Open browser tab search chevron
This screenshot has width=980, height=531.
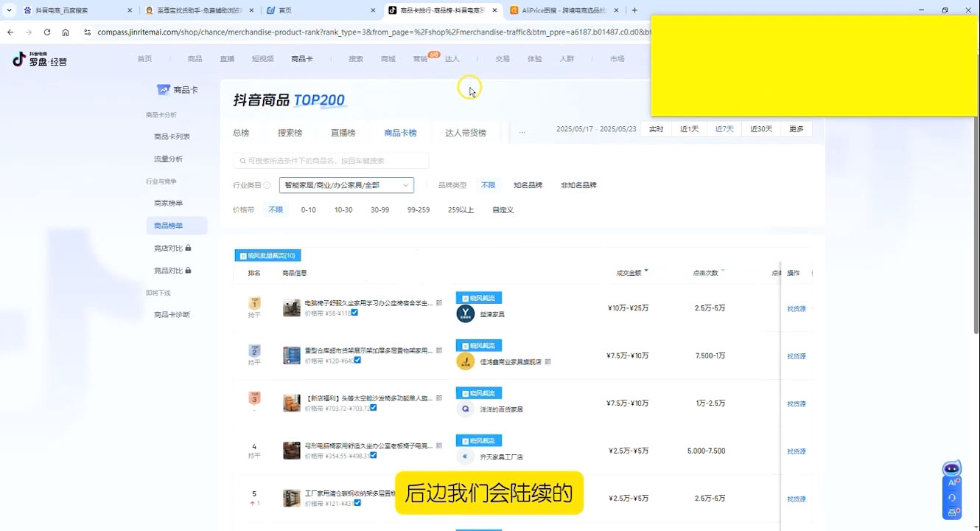[x=9, y=10]
